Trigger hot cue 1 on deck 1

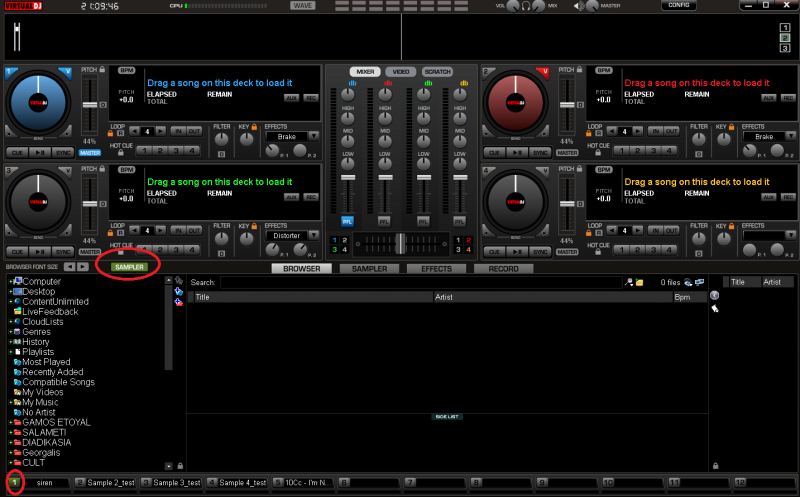(144, 151)
